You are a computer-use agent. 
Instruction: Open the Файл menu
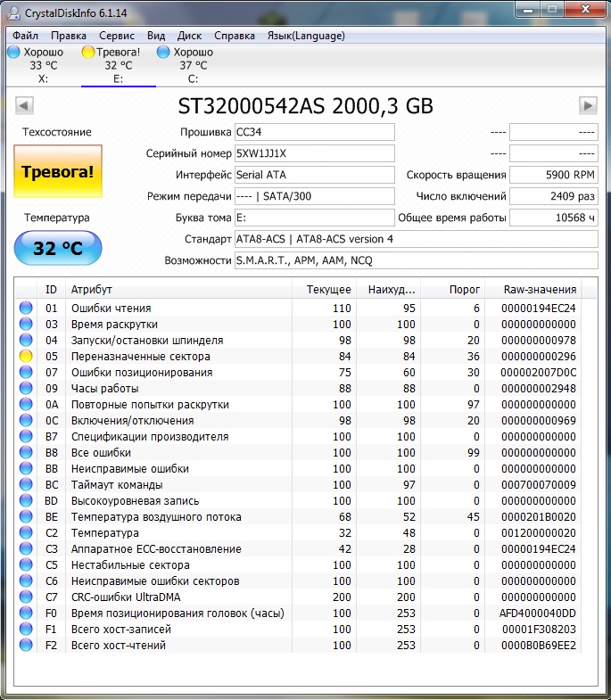pos(26,36)
